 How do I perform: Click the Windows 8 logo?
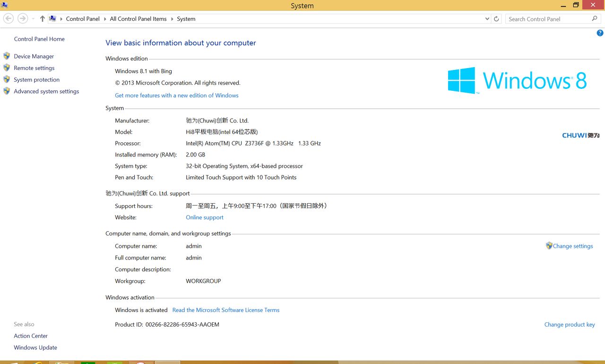pyautogui.click(x=518, y=80)
